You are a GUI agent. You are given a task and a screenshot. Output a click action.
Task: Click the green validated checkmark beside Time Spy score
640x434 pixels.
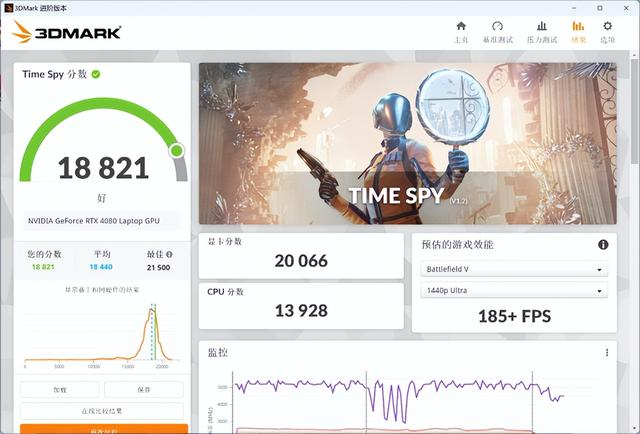coord(96,74)
